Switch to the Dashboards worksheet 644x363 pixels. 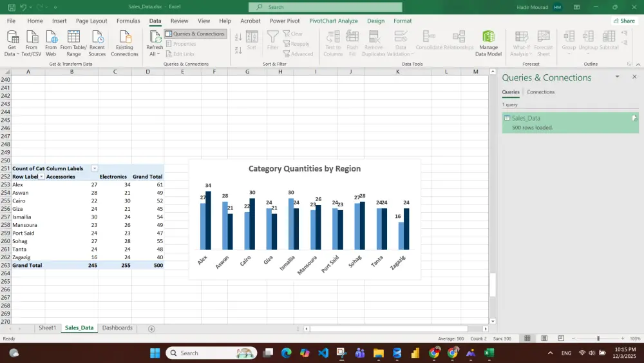pos(117,328)
